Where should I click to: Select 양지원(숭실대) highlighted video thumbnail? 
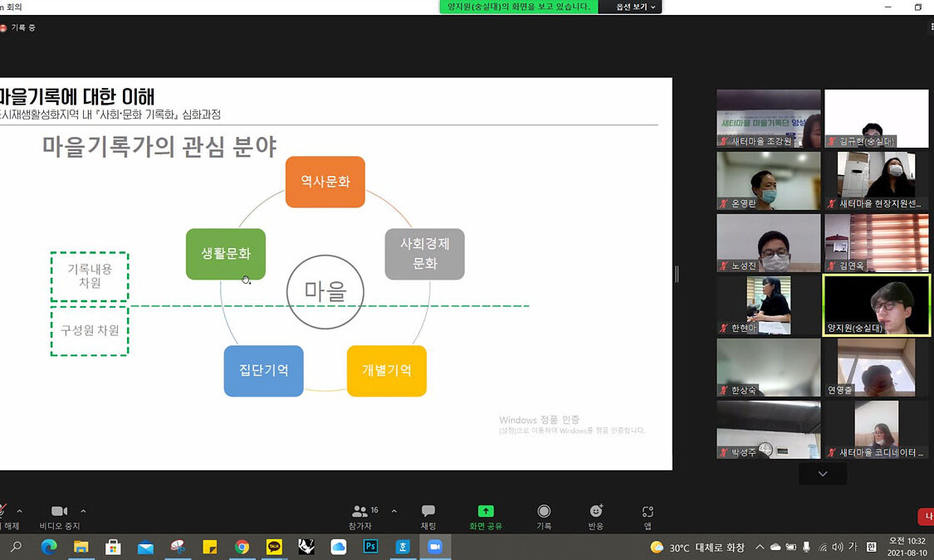pos(876,305)
